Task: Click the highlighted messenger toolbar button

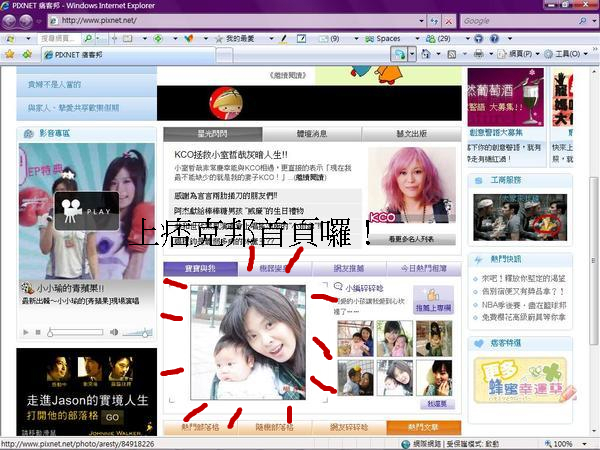Action: (x=399, y=54)
